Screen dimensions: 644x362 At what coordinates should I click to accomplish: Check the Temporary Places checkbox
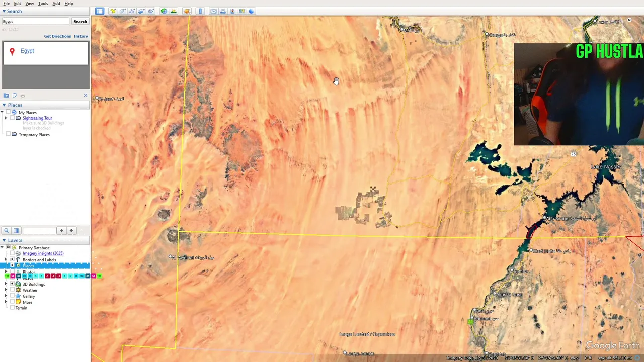point(8,134)
